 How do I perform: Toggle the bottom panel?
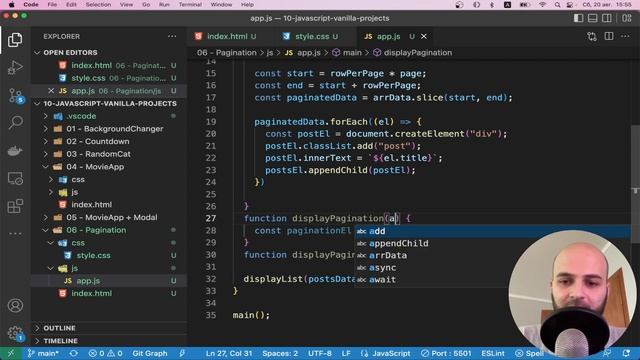click(593, 18)
